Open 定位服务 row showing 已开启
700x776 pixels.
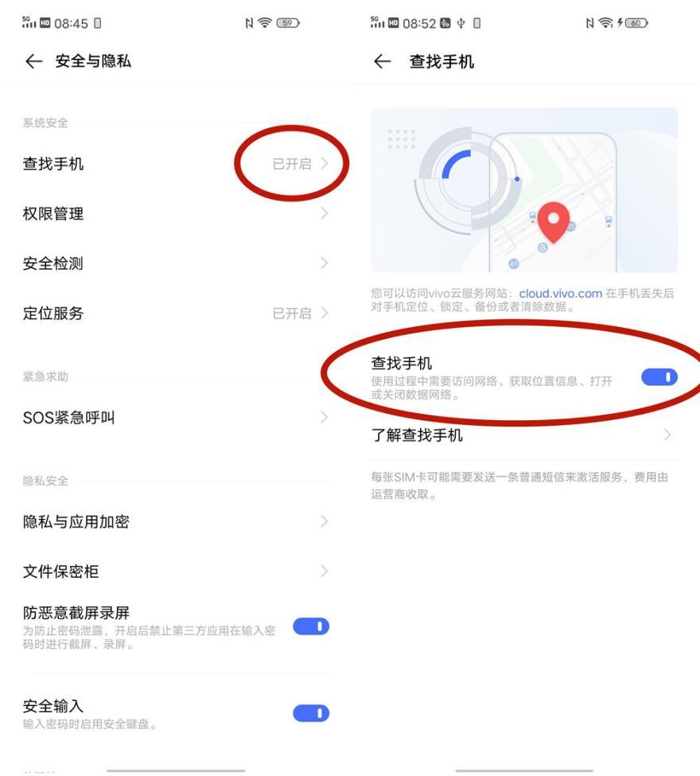[176, 314]
